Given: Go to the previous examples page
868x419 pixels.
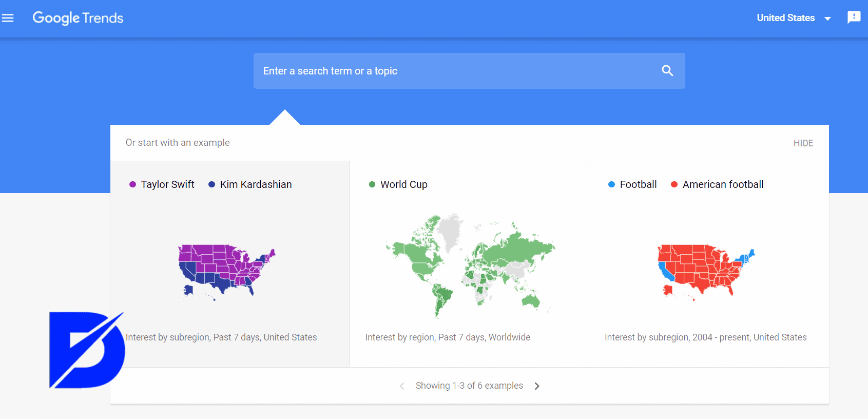Looking at the screenshot, I should (x=402, y=386).
